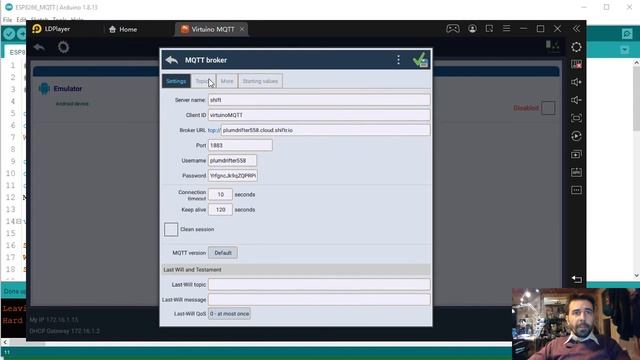Image resolution: width=640 pixels, height=360 pixels.
Task: Click LDPlayer volume up sidebar icon
Action: (x=576, y=82)
